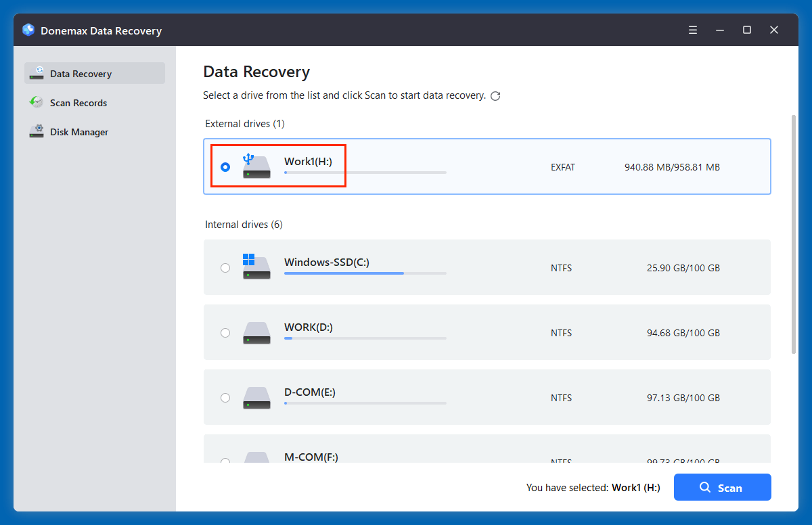Click the magnifier icon on the Scan button
Screen dimensions: 812x525
[705, 487]
